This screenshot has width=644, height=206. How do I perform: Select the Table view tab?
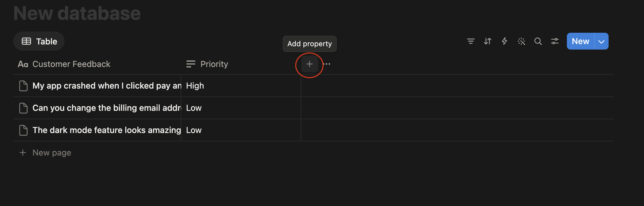pyautogui.click(x=39, y=41)
